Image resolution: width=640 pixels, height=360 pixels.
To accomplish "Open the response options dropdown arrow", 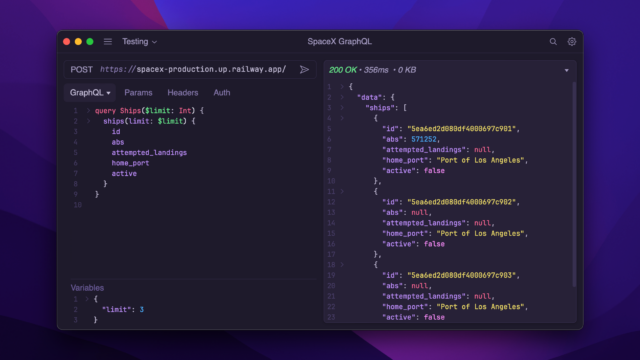I will (567, 70).
